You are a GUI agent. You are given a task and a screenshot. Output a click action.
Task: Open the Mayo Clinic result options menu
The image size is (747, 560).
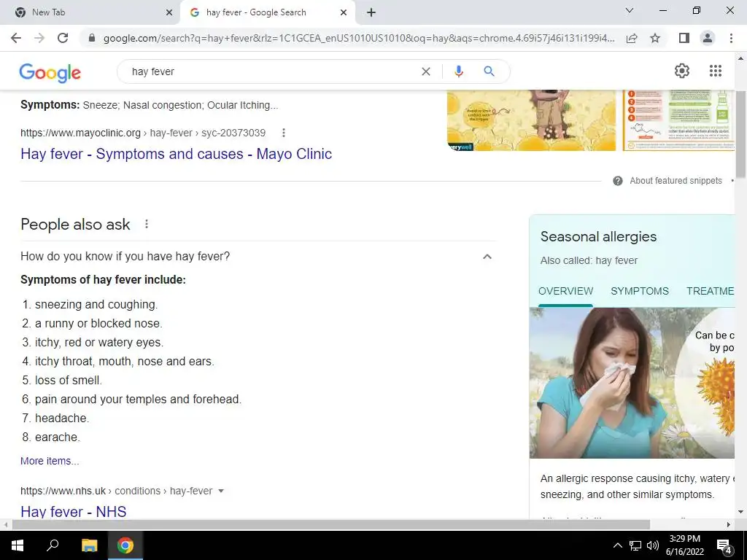pos(284,133)
